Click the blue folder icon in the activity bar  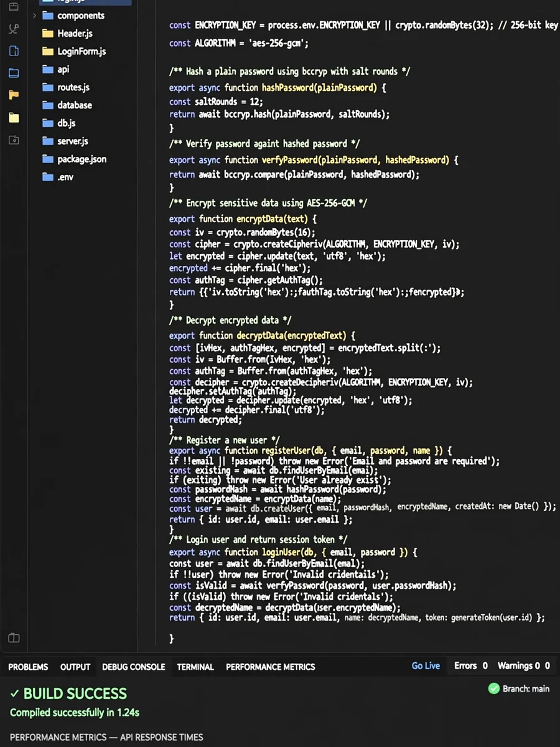coord(14,73)
